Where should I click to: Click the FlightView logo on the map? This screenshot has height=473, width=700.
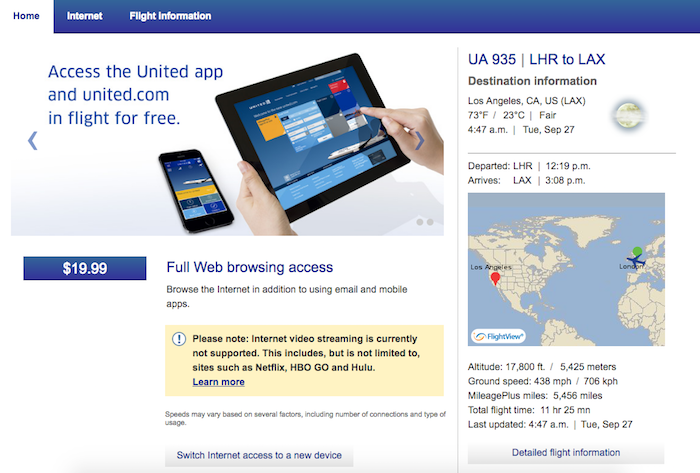click(498, 336)
